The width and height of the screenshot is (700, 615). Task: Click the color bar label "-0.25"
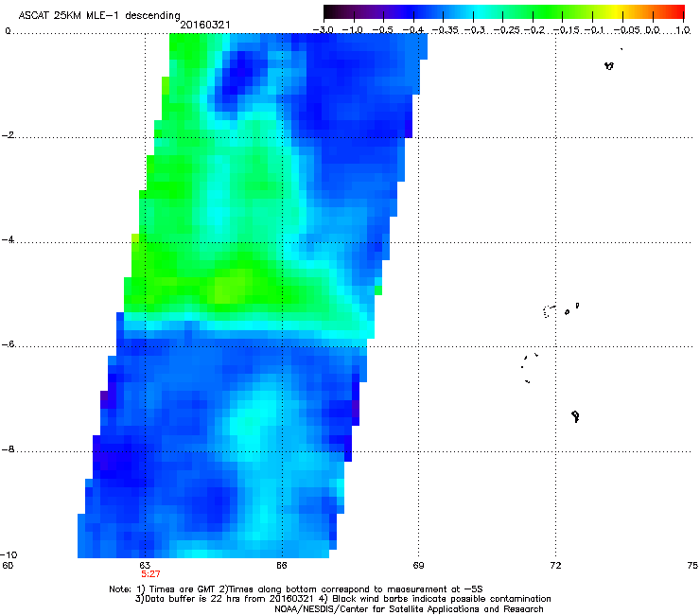tap(506, 30)
